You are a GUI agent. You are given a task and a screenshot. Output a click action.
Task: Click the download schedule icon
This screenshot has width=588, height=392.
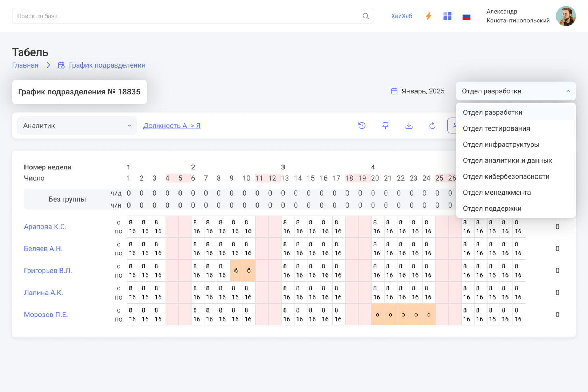click(x=409, y=125)
